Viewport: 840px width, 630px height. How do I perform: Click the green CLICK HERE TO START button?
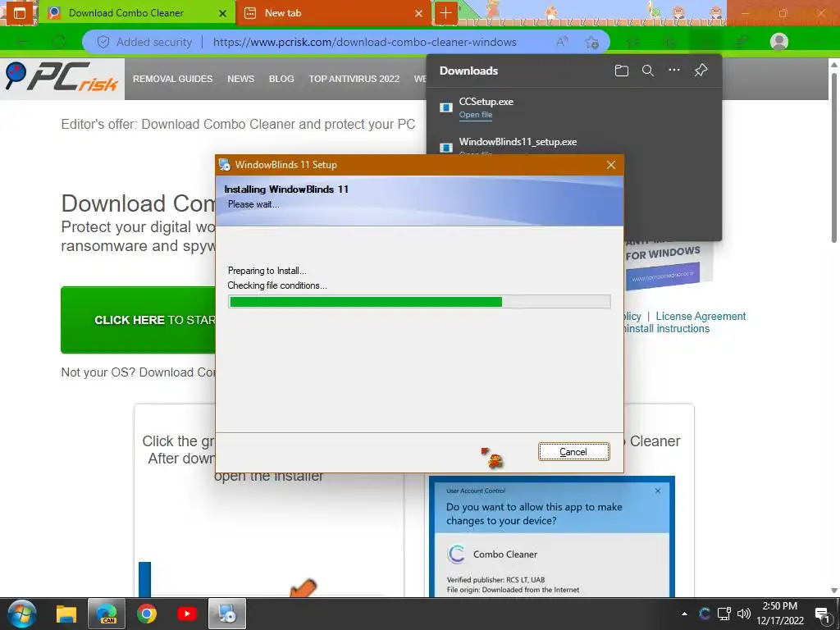click(138, 320)
